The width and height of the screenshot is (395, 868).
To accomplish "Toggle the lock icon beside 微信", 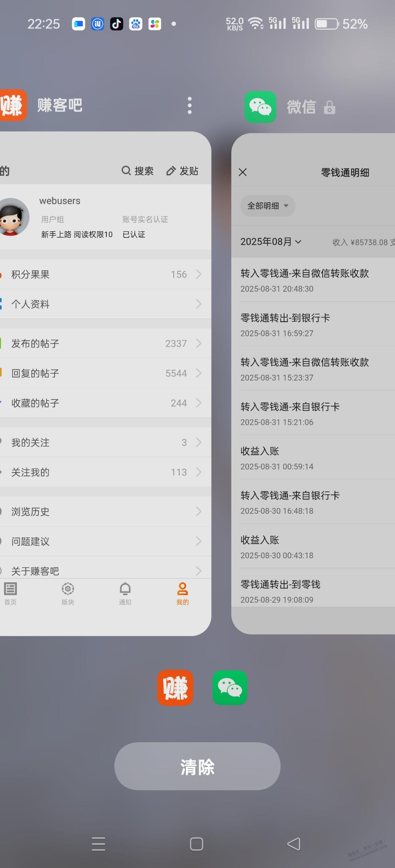I will coord(329,108).
